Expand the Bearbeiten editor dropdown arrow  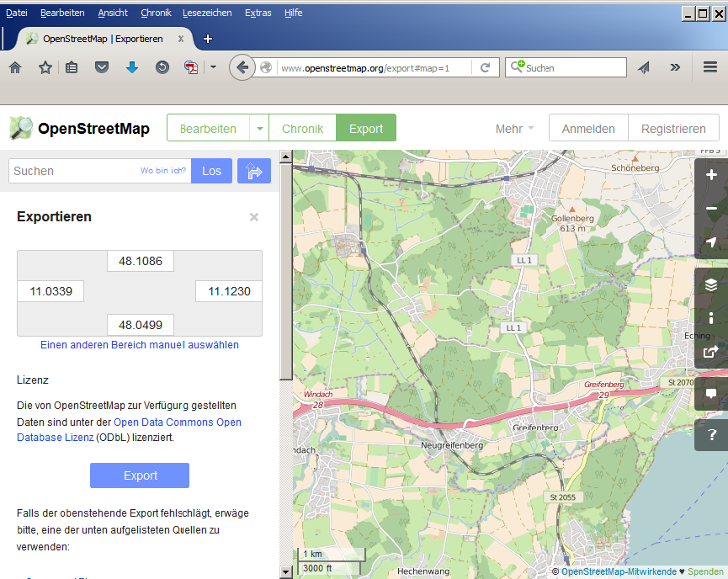click(259, 129)
